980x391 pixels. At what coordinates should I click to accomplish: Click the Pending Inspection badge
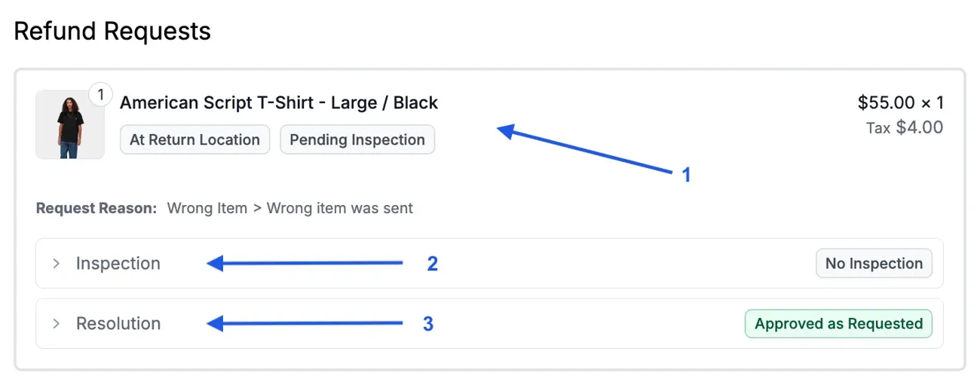click(x=357, y=139)
